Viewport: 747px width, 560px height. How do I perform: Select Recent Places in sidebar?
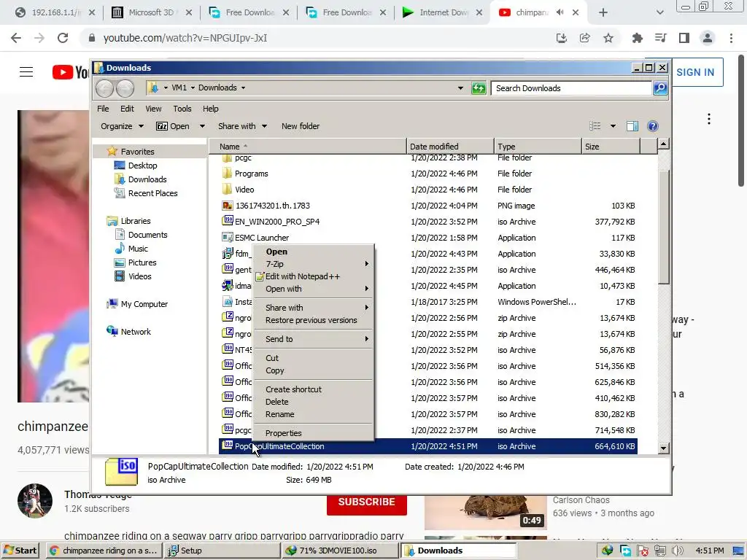pos(146,192)
